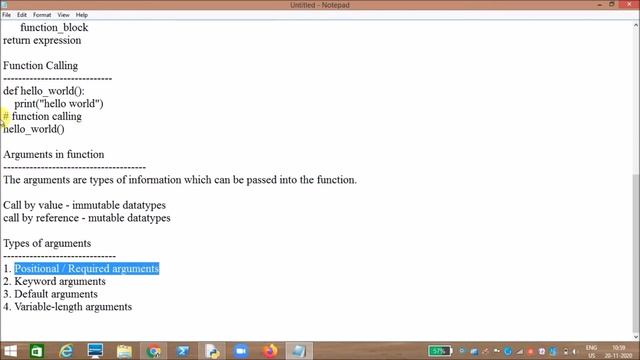Click the vertical scrollbar thumb
This screenshot has height=360, width=640.
click(x=636, y=253)
